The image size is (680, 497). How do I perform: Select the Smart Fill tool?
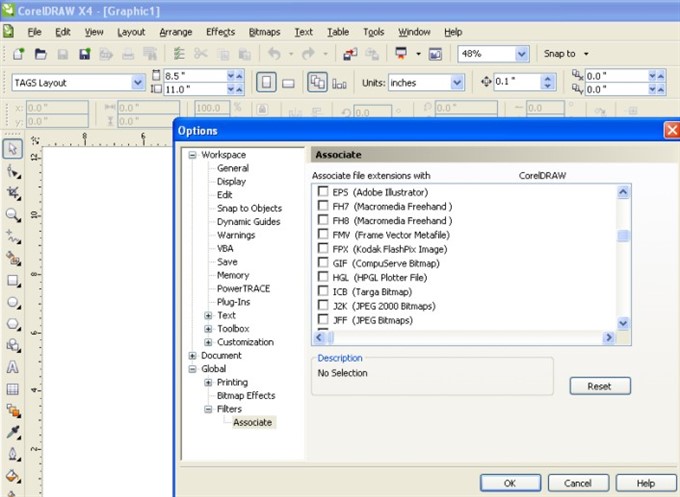tap(13, 258)
